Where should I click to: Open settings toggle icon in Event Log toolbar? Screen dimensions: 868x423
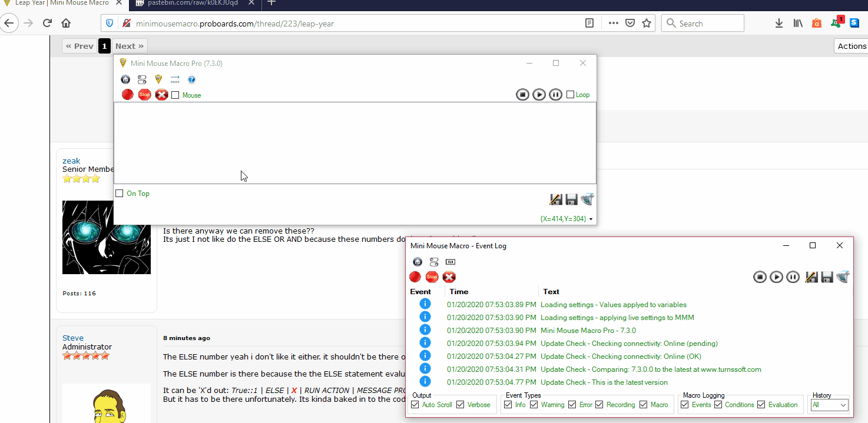point(434,262)
